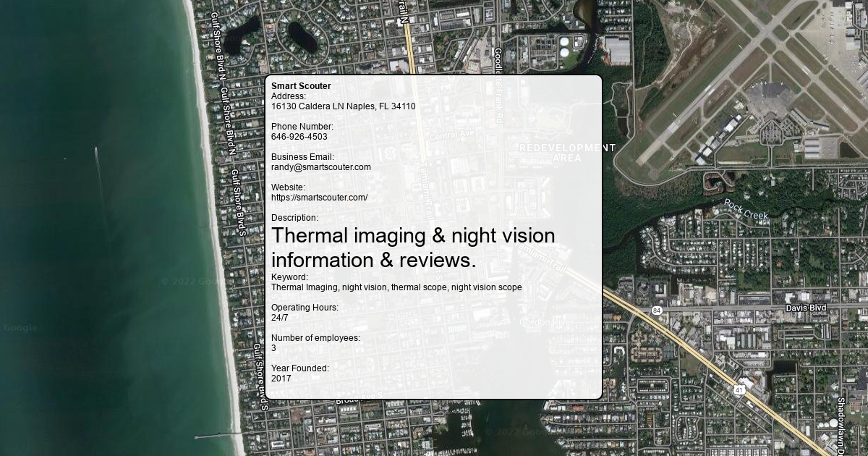Click the randy@smartscouter.com email address
Image resolution: width=868 pixels, height=456 pixels.
click(320, 167)
